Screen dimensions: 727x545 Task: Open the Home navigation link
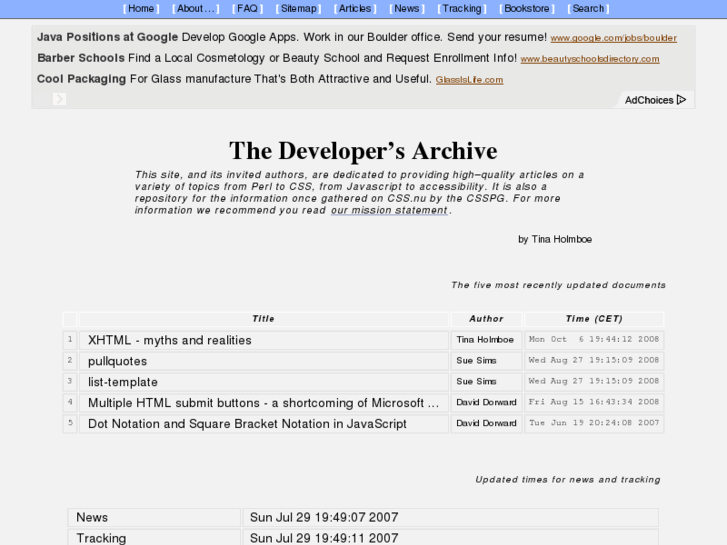tap(141, 8)
